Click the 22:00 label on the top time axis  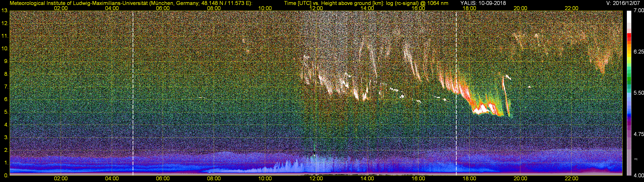tap(571, 8)
